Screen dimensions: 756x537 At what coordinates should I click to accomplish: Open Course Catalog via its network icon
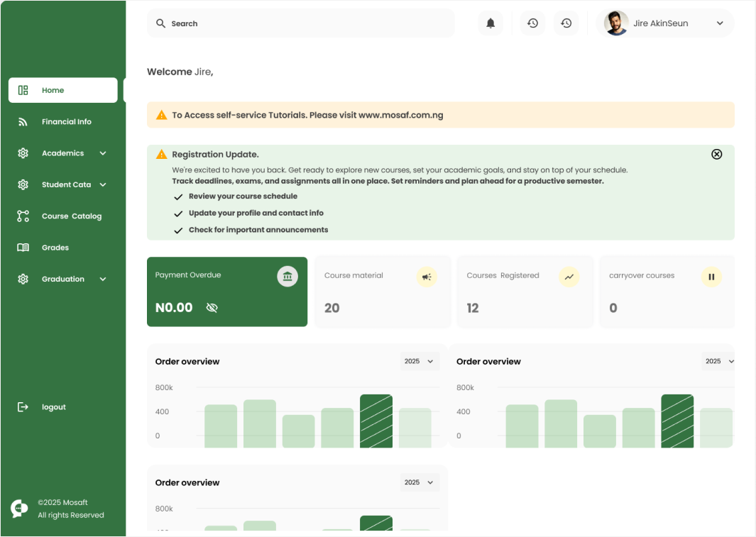click(x=22, y=216)
